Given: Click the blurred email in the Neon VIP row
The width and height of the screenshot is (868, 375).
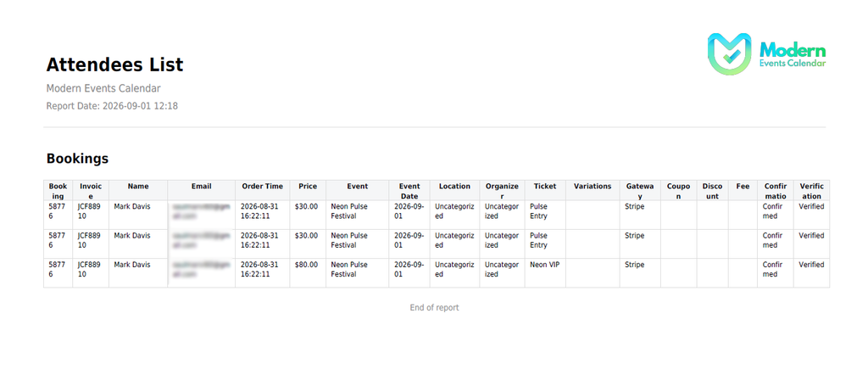Looking at the screenshot, I should pyautogui.click(x=201, y=270).
